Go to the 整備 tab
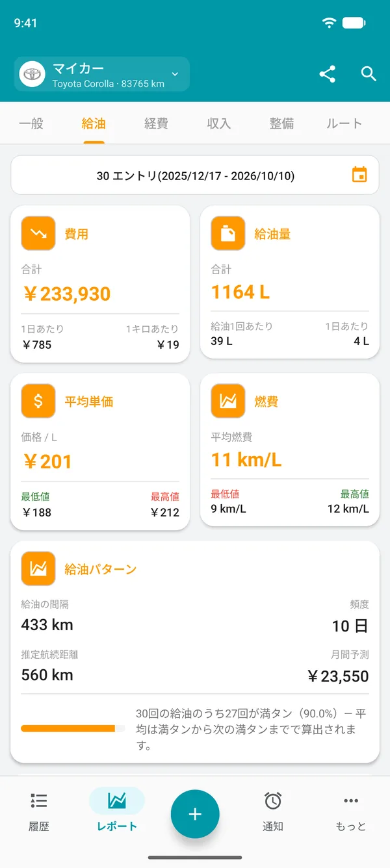 pos(281,123)
